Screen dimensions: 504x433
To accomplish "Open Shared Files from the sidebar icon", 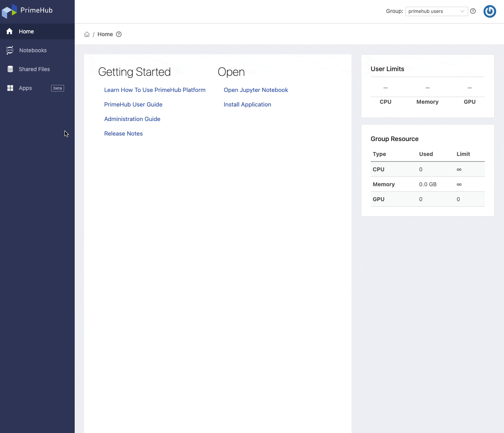I will tap(10, 69).
